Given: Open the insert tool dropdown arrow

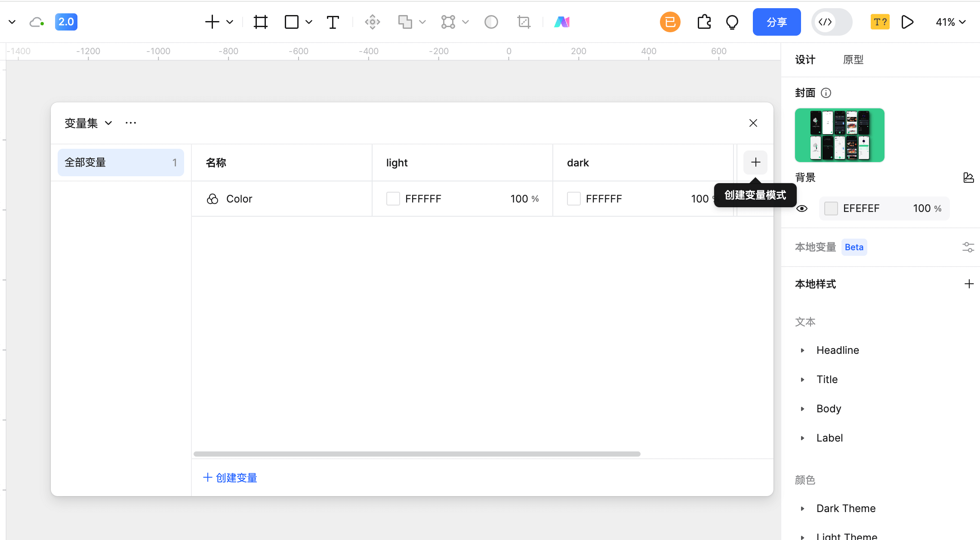Looking at the screenshot, I should pos(230,22).
